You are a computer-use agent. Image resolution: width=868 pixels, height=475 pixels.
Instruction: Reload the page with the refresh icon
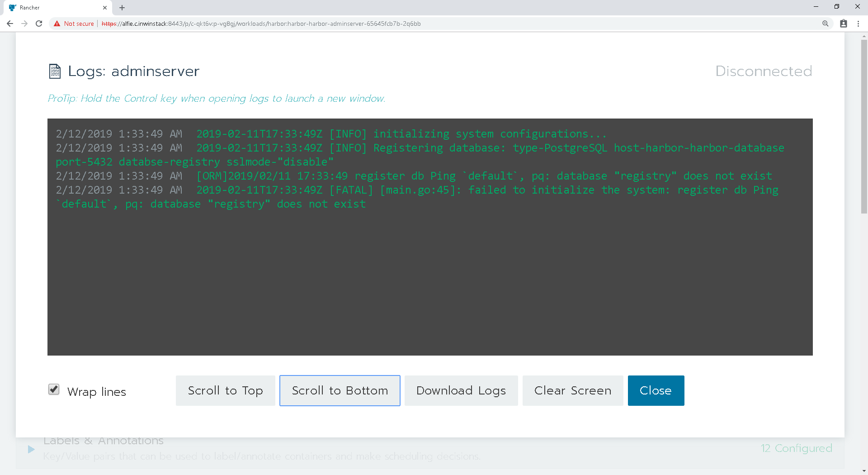pyautogui.click(x=39, y=24)
